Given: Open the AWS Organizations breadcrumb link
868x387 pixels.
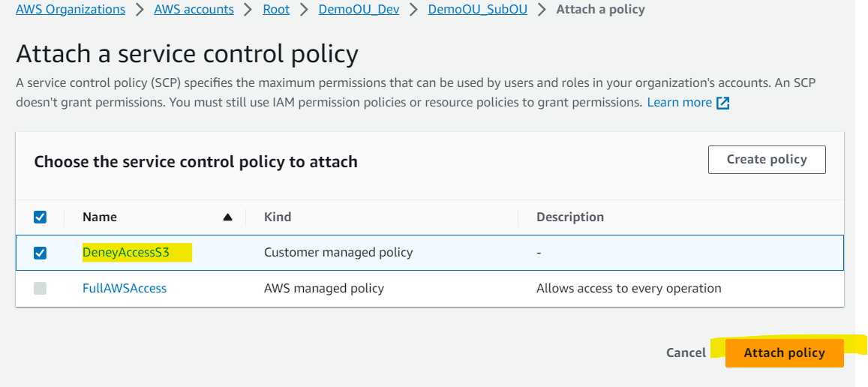Looking at the screenshot, I should (71, 10).
